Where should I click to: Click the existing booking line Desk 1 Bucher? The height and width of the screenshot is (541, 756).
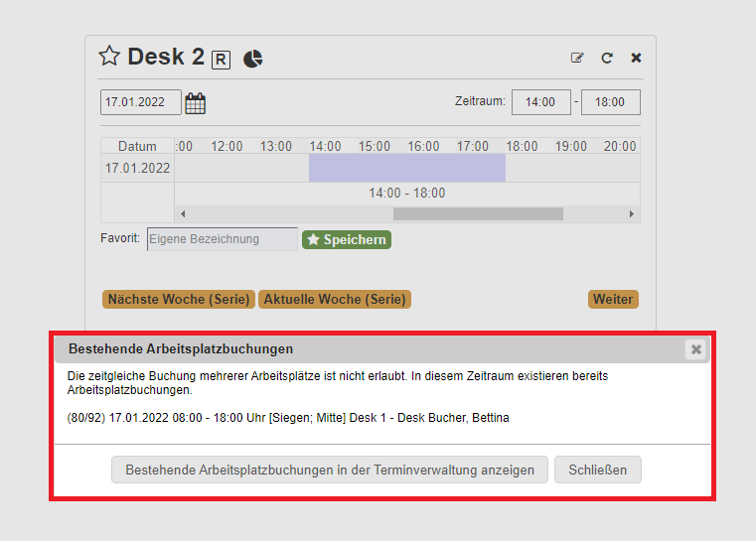click(288, 418)
